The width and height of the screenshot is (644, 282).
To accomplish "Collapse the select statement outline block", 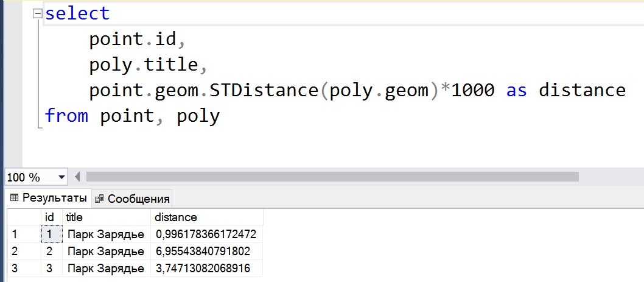I will click(39, 14).
